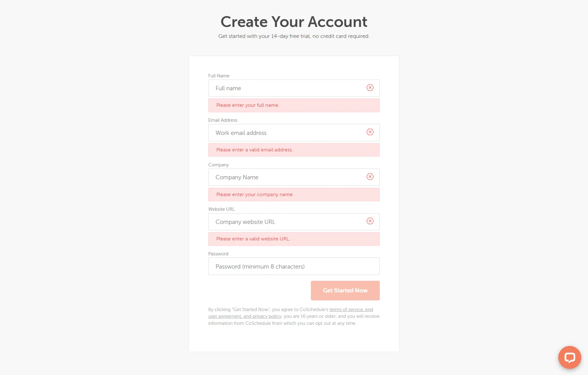Click the error icon in Full name field
The height and width of the screenshot is (375, 588).
pos(370,88)
